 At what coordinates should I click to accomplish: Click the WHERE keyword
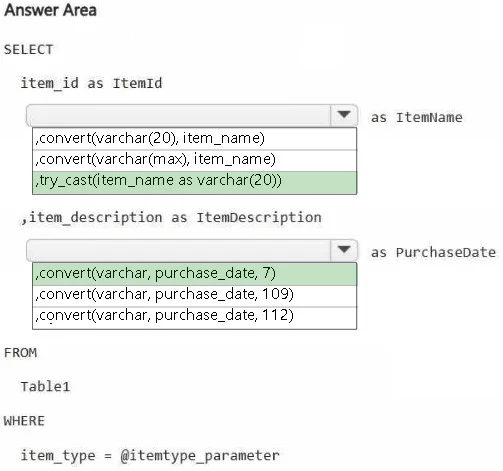(24, 421)
